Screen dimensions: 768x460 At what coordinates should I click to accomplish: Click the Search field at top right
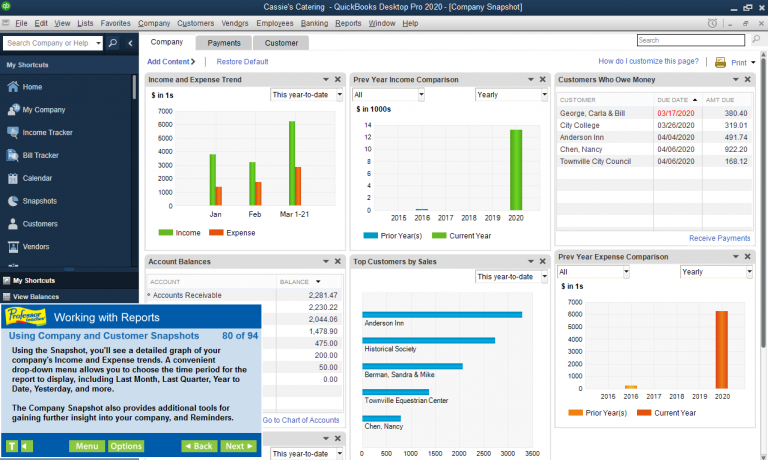(691, 40)
